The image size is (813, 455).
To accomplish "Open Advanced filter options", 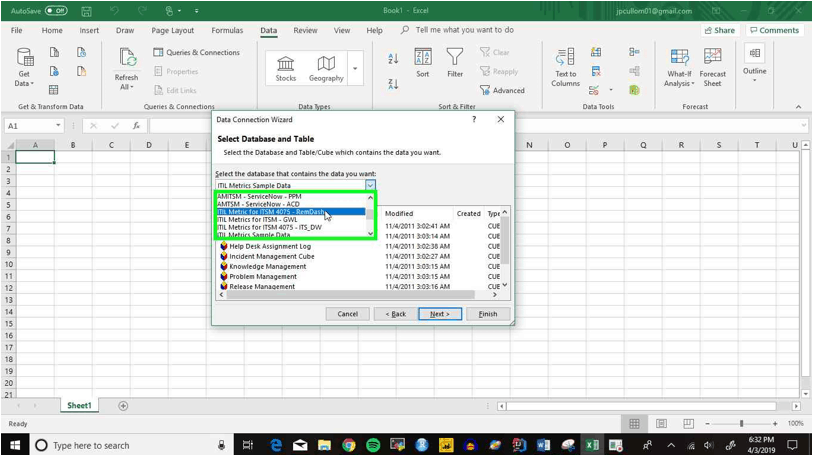I will point(502,90).
